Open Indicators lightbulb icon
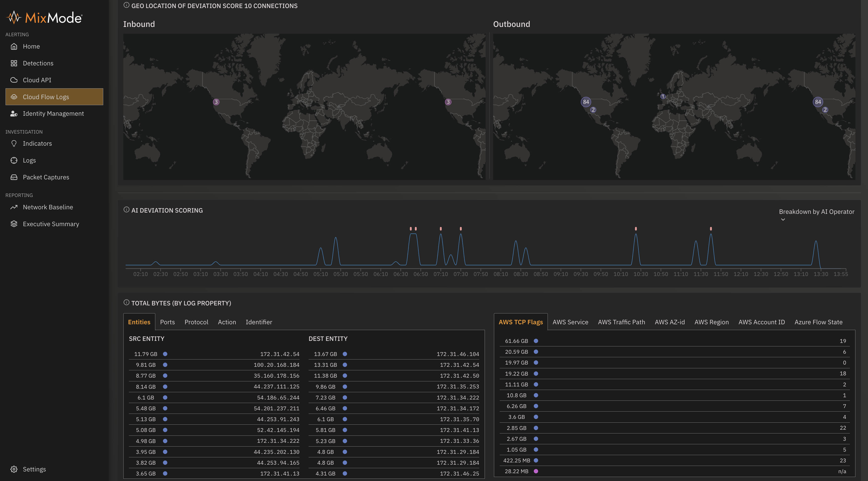Screen dimensions: 868x481 (x=14, y=143)
